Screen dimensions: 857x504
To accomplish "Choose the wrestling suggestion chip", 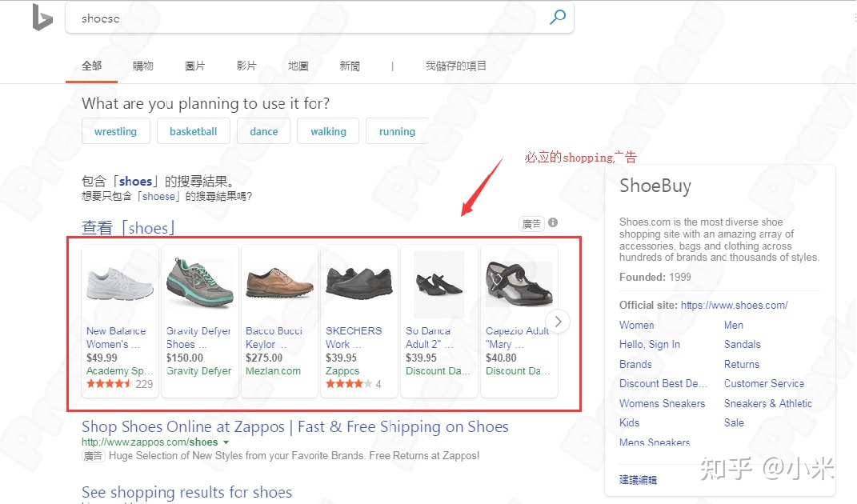I will click(115, 131).
